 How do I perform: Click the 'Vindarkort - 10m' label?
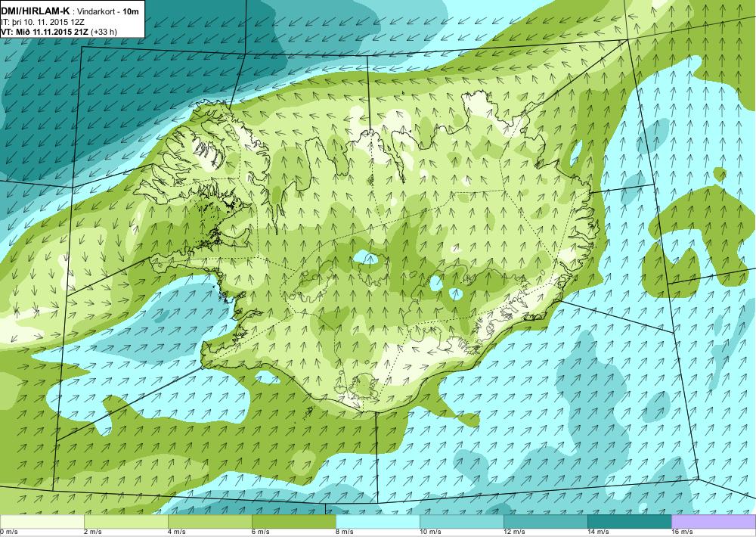point(108,12)
